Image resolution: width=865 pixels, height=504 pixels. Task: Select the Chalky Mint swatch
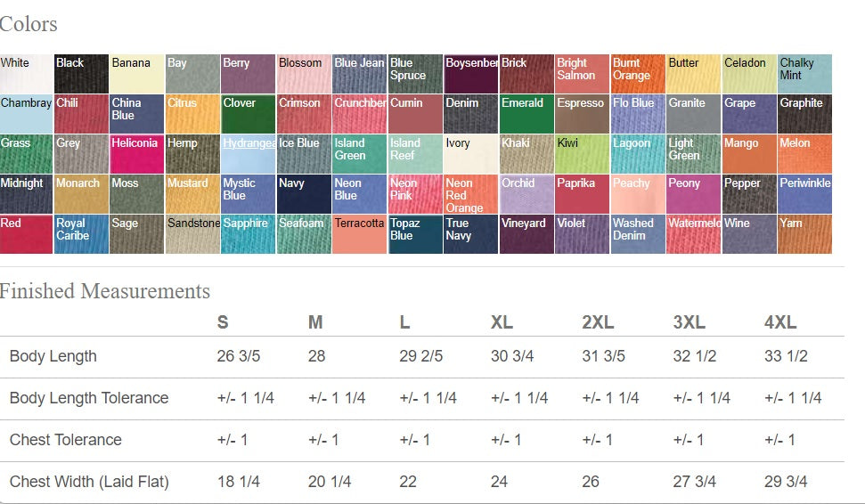point(805,74)
